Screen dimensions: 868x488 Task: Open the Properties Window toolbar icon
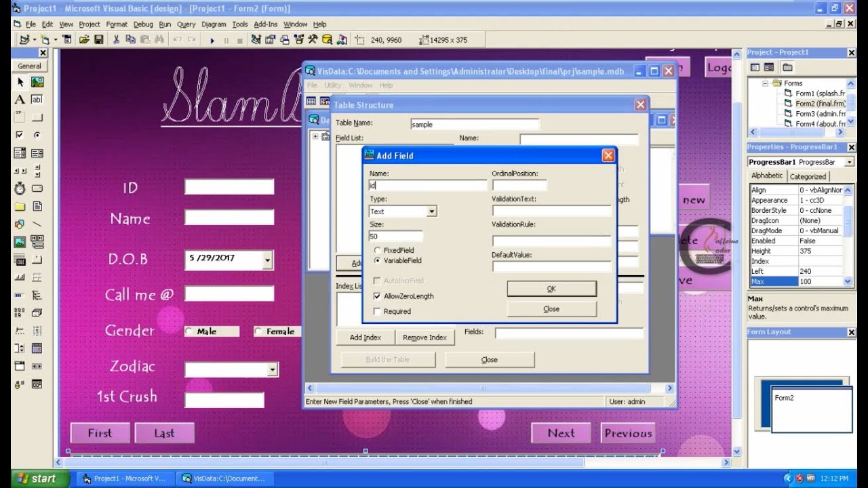coord(271,40)
